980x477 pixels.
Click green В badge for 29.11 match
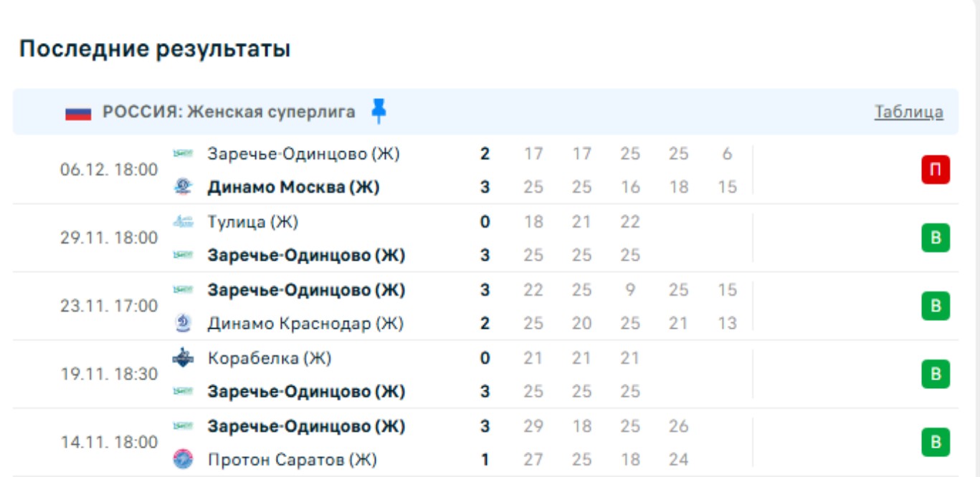[935, 238]
